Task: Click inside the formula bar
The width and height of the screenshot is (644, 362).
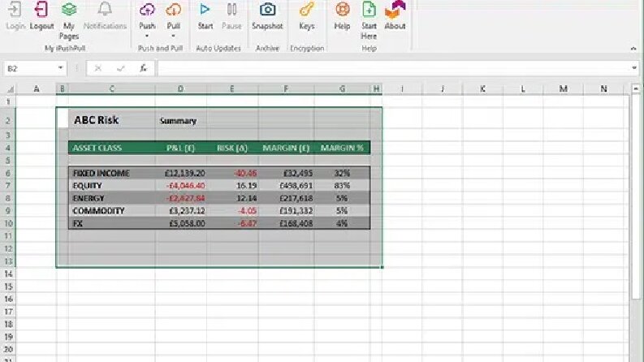Action: point(393,68)
